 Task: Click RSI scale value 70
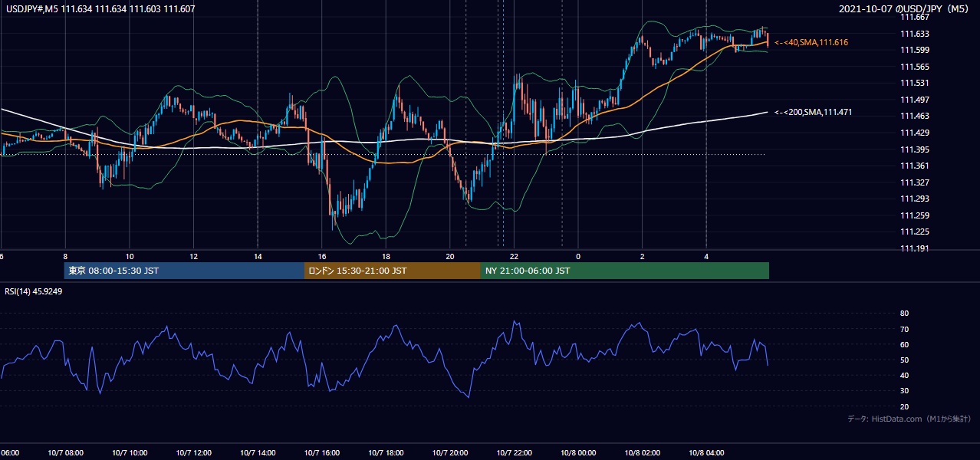904,329
